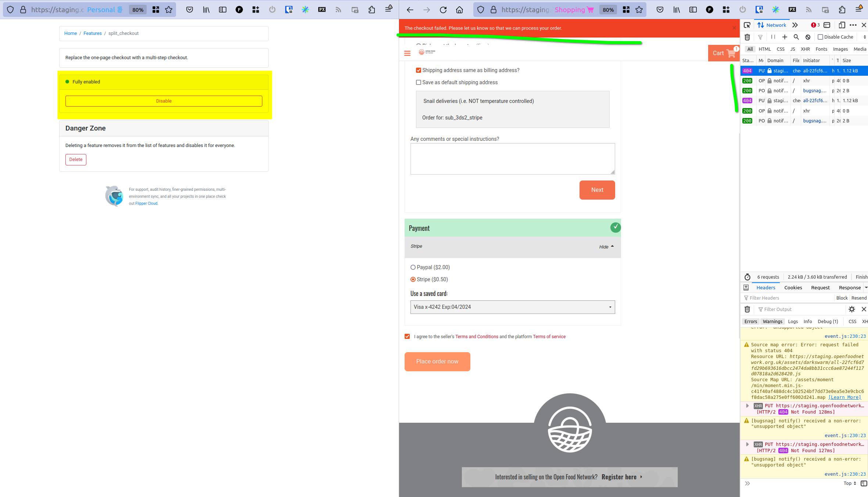Select the element picker in DevTools
This screenshot has width=868, height=497.
(747, 25)
